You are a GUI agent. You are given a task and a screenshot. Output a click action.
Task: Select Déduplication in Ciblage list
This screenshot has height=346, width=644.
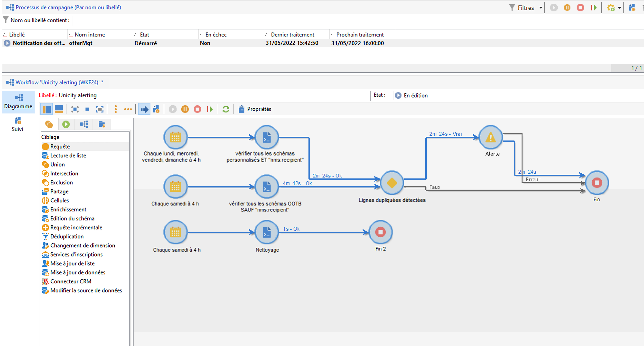point(67,236)
